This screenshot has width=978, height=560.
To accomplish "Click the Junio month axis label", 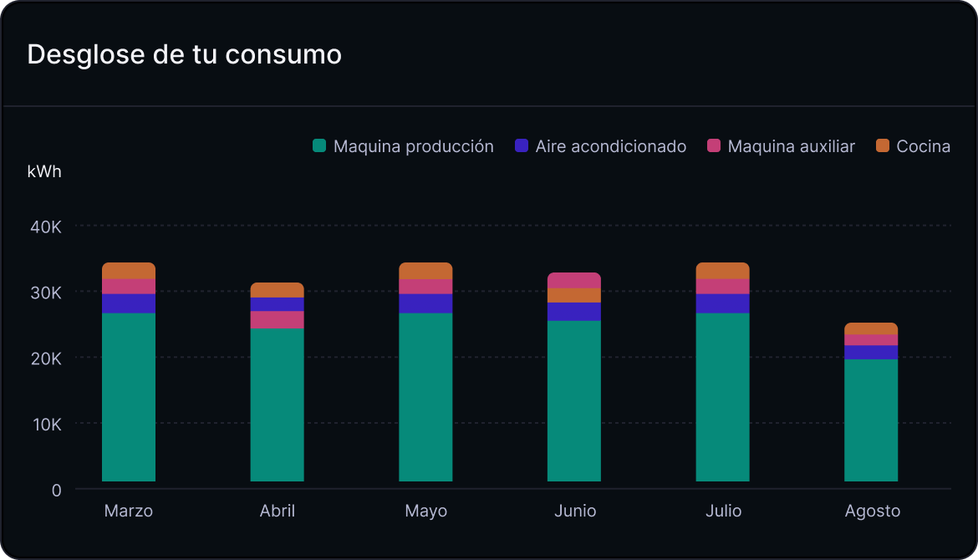I will click(575, 511).
